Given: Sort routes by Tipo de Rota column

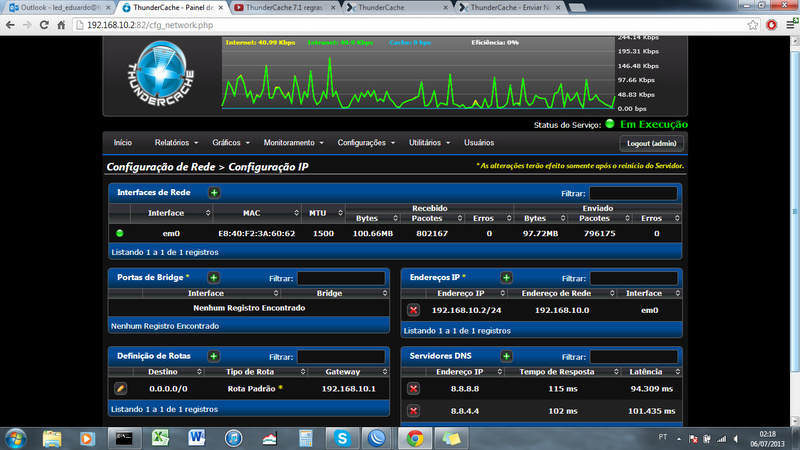Looking at the screenshot, I should pos(256,372).
